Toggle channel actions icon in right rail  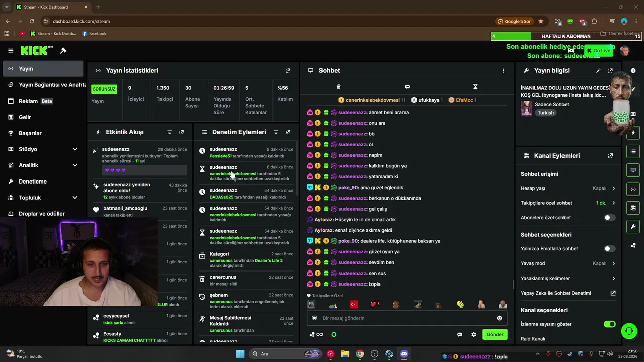click(633, 208)
